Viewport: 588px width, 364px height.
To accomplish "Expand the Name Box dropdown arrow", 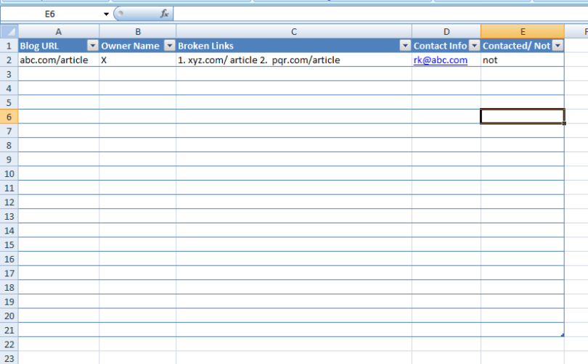I will point(106,15).
